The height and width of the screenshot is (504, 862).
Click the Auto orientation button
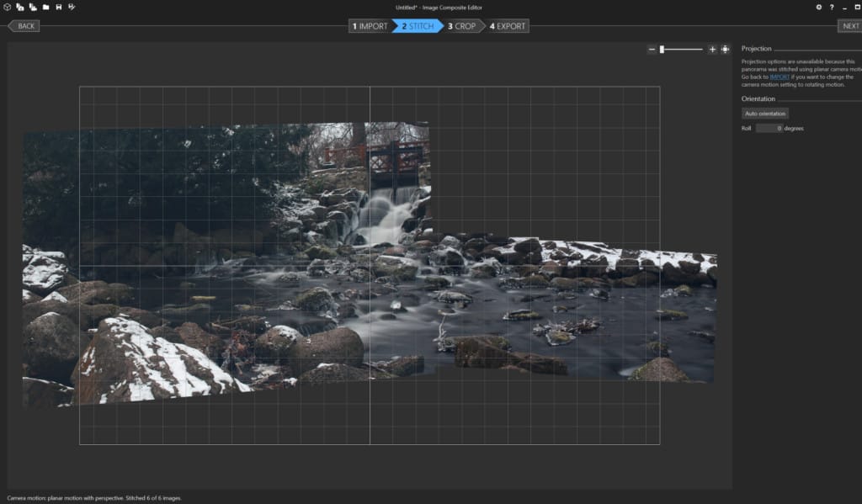[x=765, y=114]
